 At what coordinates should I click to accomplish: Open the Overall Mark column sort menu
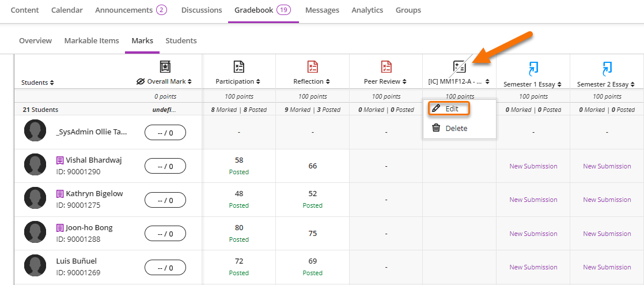[190, 81]
